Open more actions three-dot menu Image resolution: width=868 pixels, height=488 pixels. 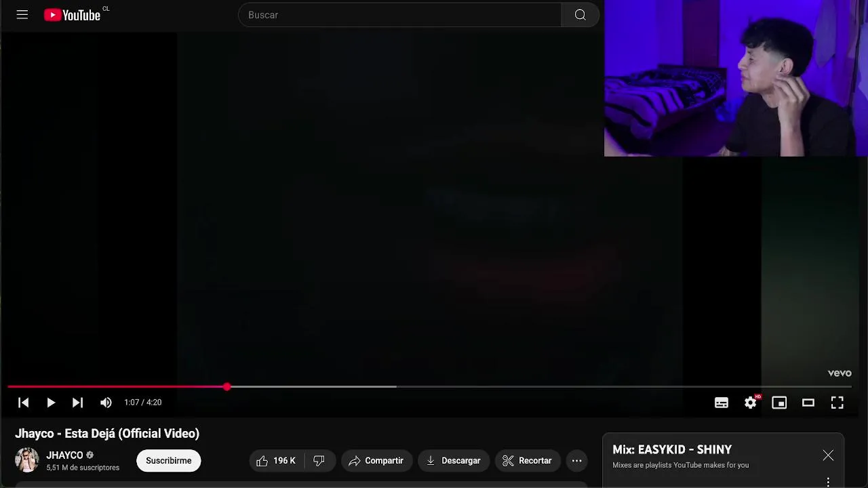pyautogui.click(x=577, y=461)
